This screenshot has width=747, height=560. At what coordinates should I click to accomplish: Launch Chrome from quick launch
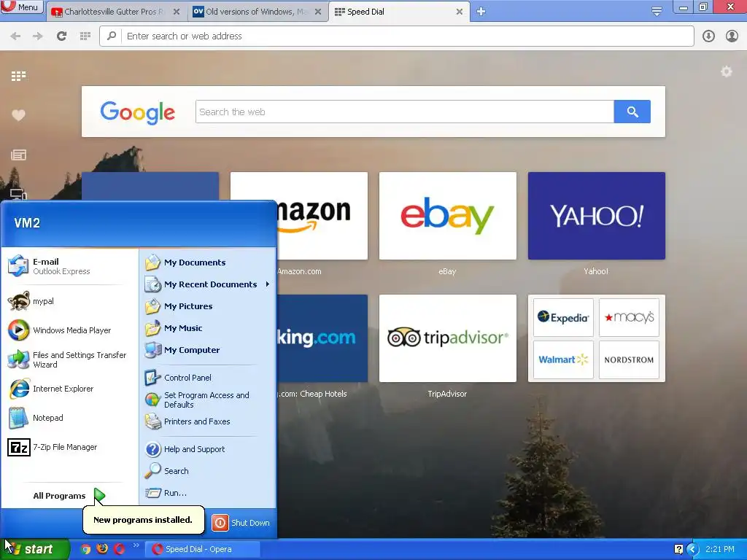point(85,550)
